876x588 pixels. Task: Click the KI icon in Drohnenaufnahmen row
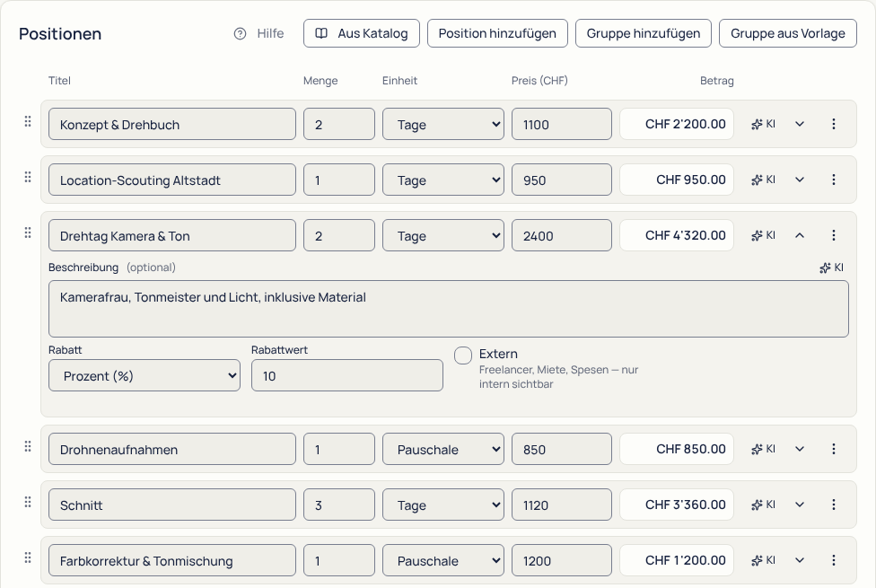click(763, 449)
